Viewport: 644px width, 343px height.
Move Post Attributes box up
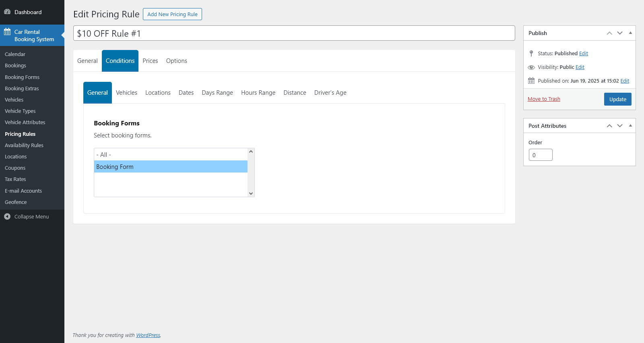pos(609,126)
